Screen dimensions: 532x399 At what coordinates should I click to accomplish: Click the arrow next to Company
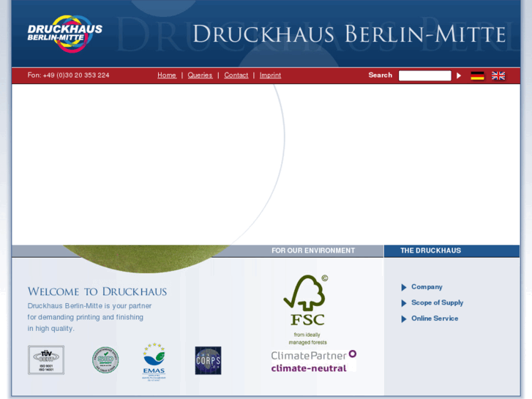coord(403,287)
